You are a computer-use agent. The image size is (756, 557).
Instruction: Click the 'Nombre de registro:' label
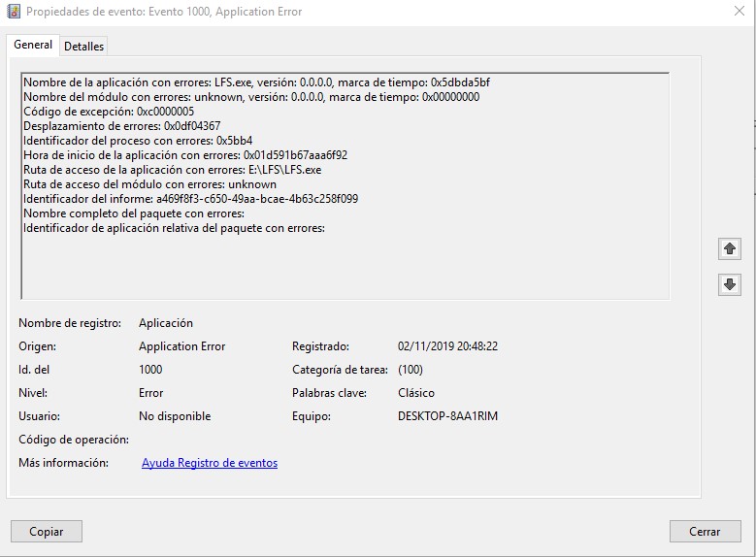[x=70, y=323]
